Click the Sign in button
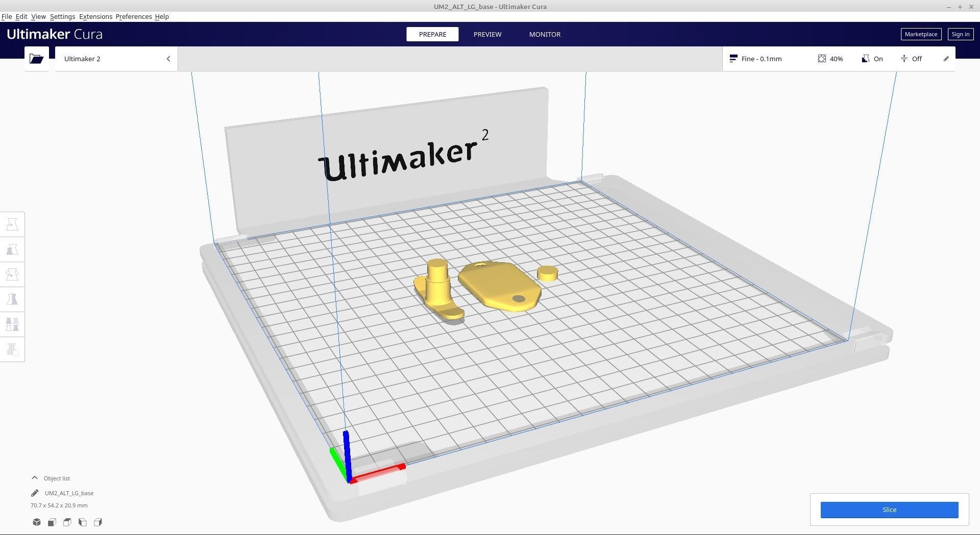The width and height of the screenshot is (980, 535). [960, 34]
